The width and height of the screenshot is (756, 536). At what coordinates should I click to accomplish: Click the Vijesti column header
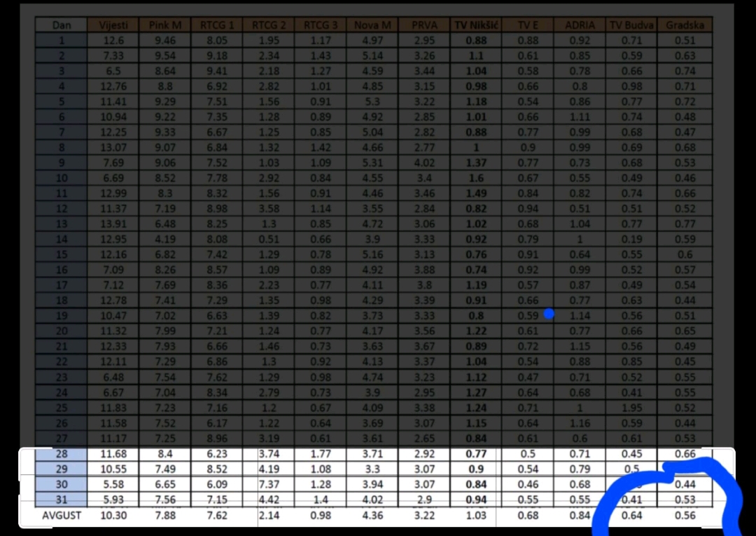(113, 25)
